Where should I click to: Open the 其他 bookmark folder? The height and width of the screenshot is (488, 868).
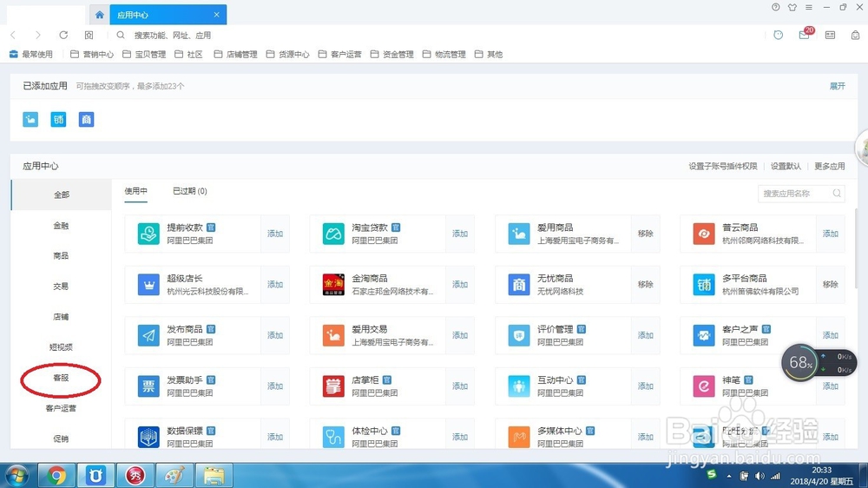[489, 55]
